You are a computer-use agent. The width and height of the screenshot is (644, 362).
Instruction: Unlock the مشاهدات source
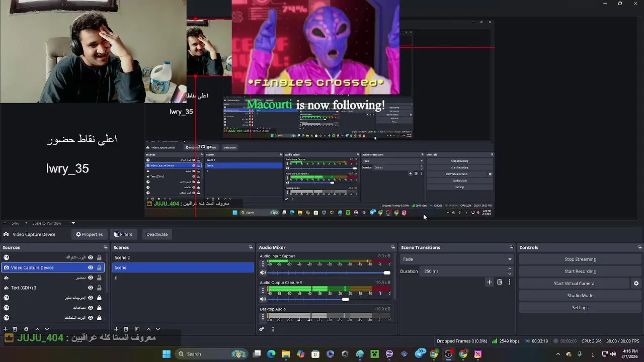99,308
